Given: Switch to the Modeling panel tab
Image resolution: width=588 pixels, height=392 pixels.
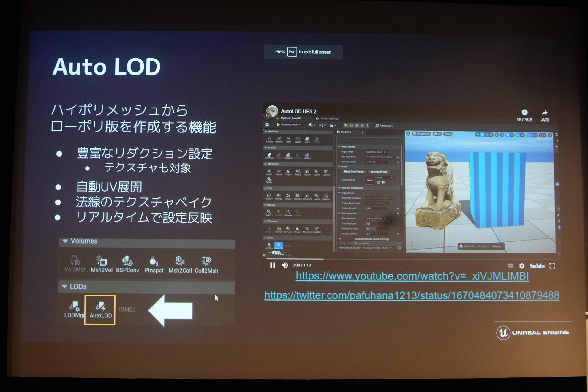Looking at the screenshot, I should coord(346,132).
